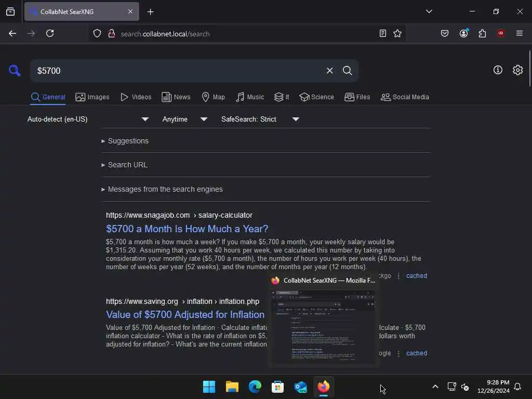Screen dimensions: 532x399
Task: Click the Firefox View icon in tab bar
Action: (10, 11)
